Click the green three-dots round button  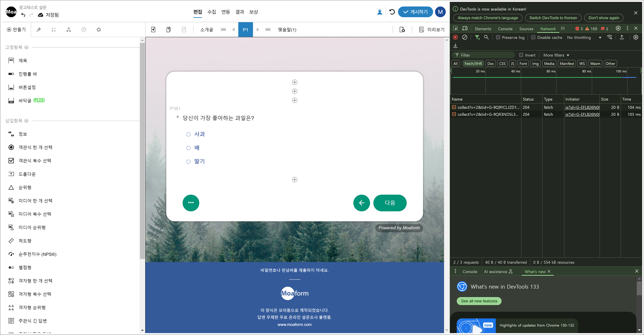[191, 203]
